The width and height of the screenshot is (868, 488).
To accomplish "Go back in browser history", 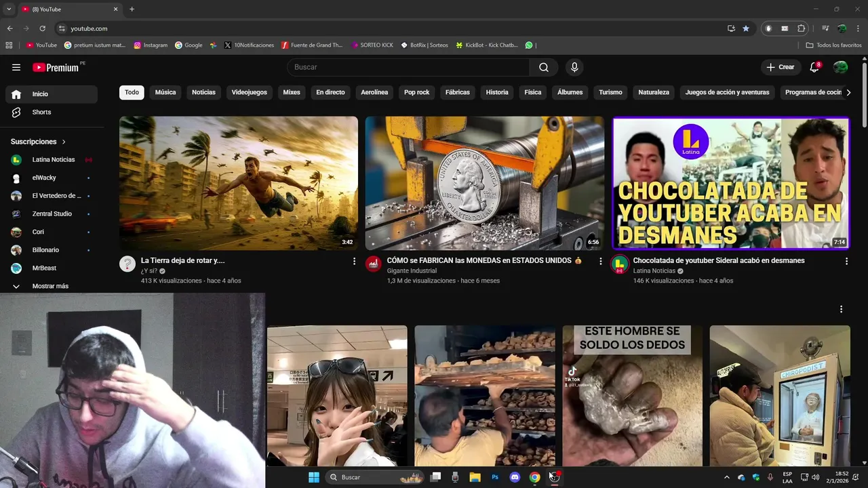I will pyautogui.click(x=10, y=28).
